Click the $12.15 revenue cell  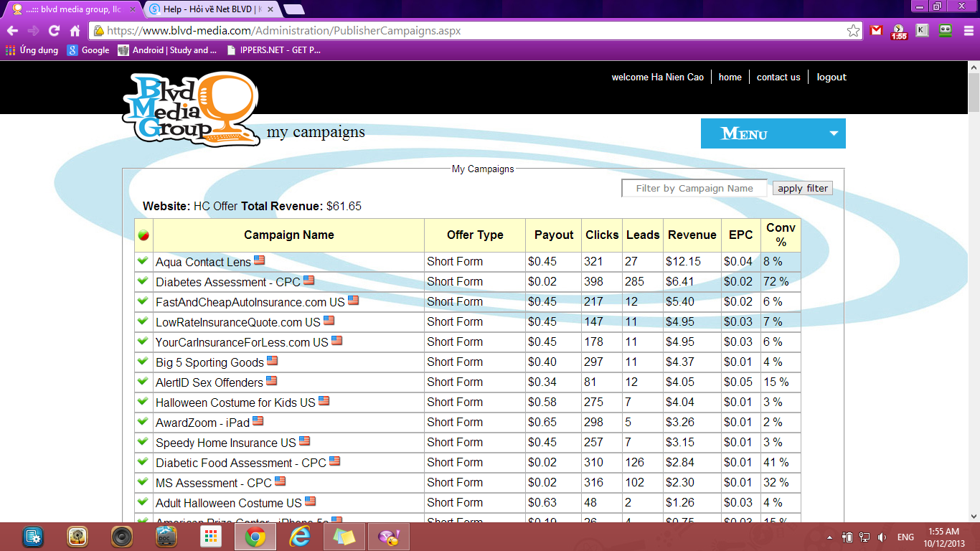(x=692, y=262)
